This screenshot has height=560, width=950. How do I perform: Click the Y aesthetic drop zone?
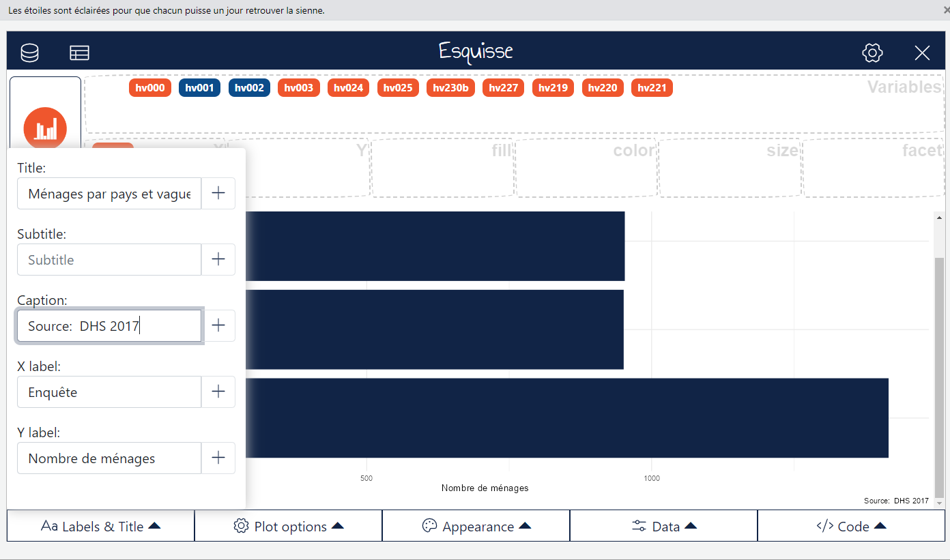(x=298, y=168)
